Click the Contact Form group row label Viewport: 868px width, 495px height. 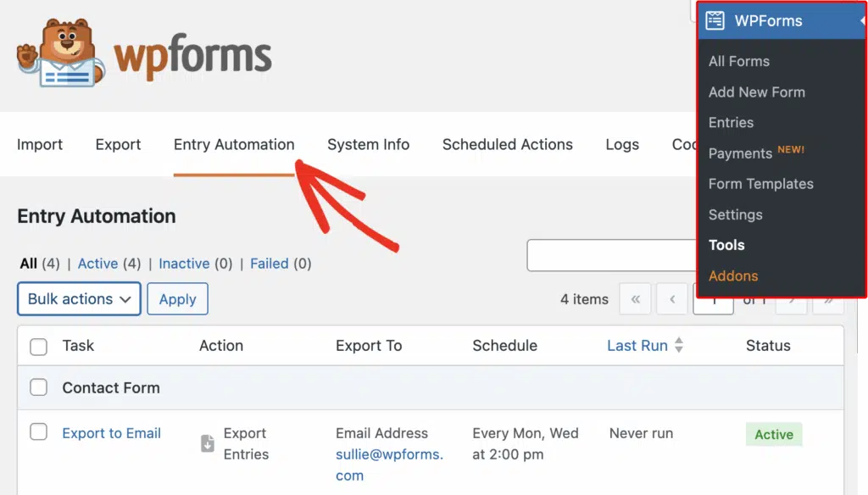pyautogui.click(x=111, y=387)
